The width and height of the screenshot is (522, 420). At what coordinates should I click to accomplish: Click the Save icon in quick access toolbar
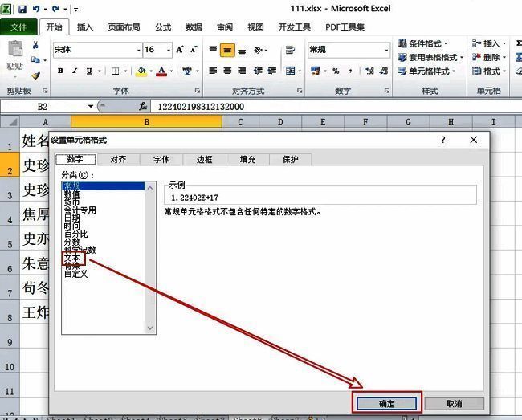coord(22,9)
